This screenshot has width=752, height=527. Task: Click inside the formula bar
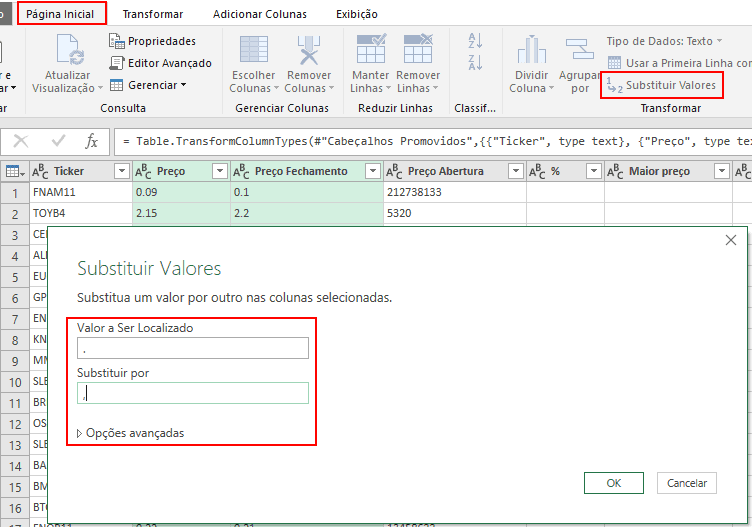(433, 141)
